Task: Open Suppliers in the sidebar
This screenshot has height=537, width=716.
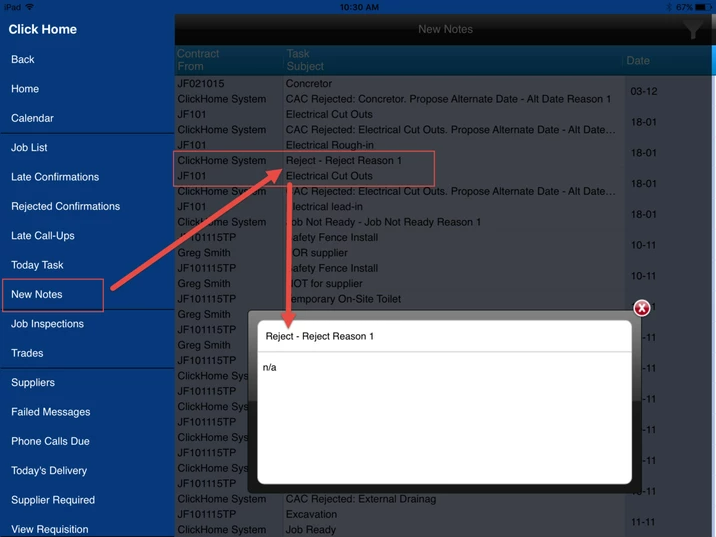Action: [x=33, y=383]
